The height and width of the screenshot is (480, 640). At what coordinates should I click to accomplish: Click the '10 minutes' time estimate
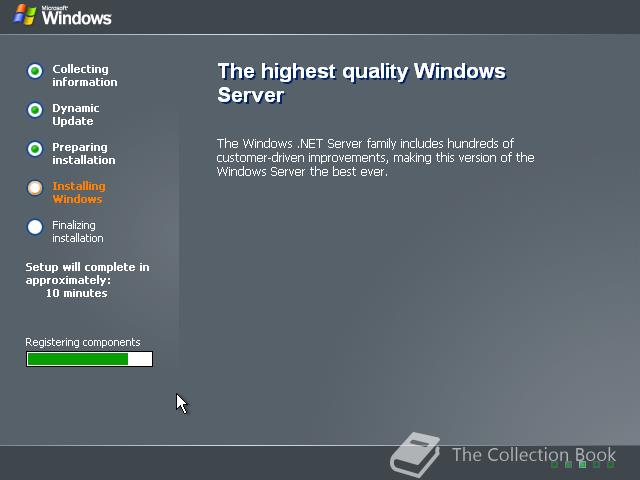76,293
